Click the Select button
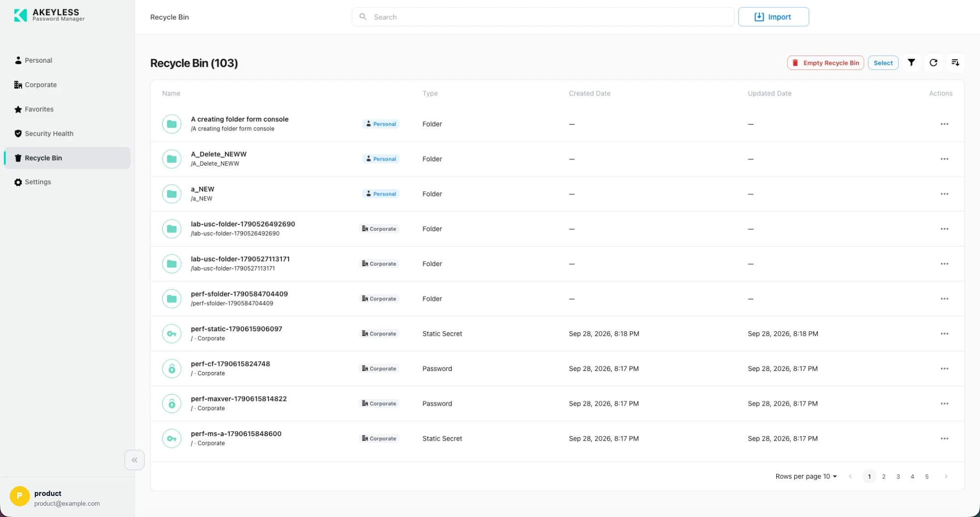The image size is (980, 517). coord(883,63)
